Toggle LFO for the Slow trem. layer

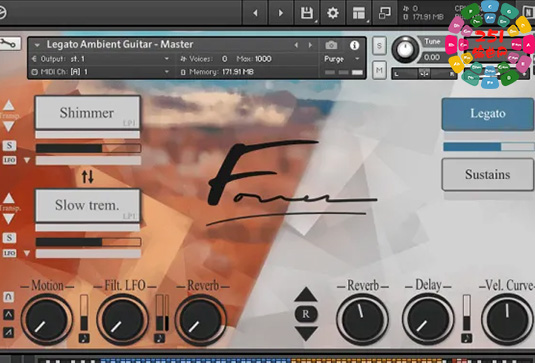coord(9,253)
